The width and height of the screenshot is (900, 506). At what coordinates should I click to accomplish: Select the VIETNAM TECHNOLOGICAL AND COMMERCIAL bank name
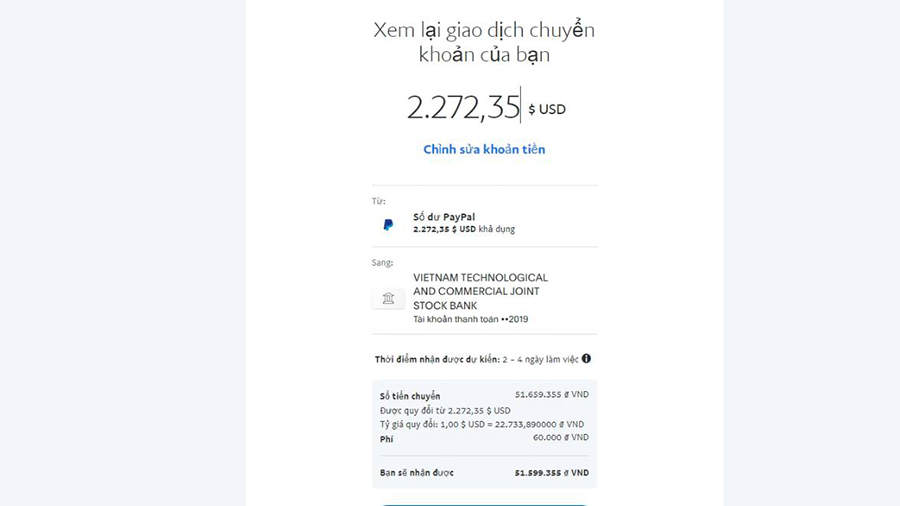pyautogui.click(x=480, y=291)
